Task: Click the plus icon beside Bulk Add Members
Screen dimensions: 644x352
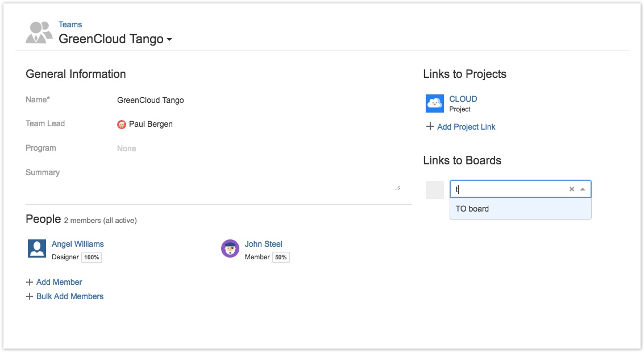Action: (x=30, y=296)
